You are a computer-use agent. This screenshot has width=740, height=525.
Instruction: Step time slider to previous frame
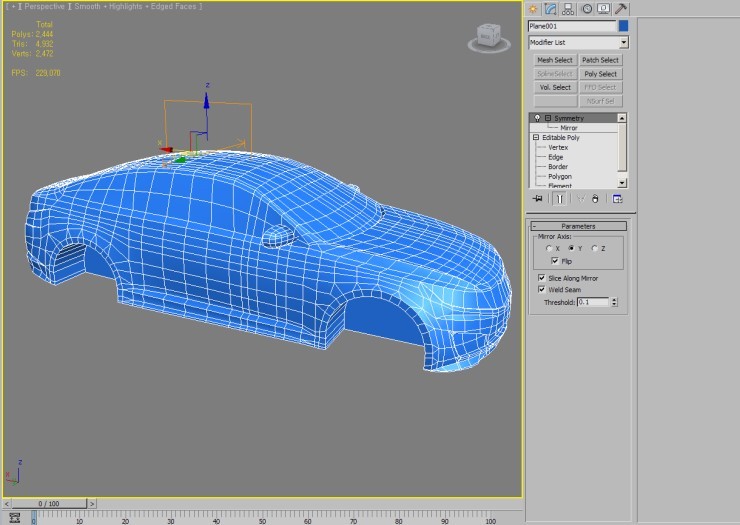[x=7, y=504]
